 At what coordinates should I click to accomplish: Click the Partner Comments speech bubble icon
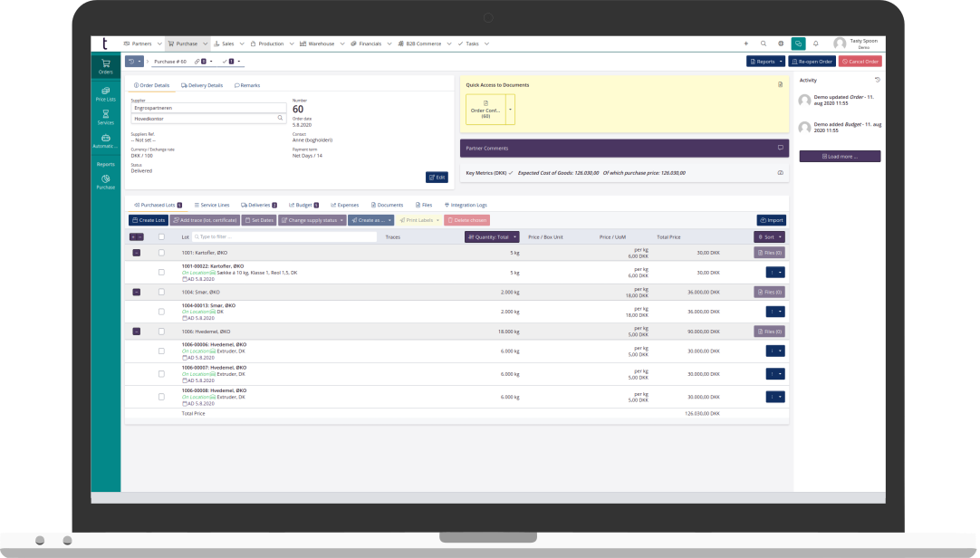pos(780,148)
